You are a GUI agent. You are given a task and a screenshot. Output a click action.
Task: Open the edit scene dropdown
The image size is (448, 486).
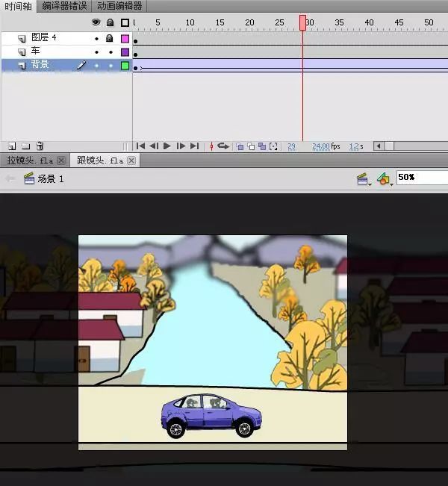click(x=364, y=179)
